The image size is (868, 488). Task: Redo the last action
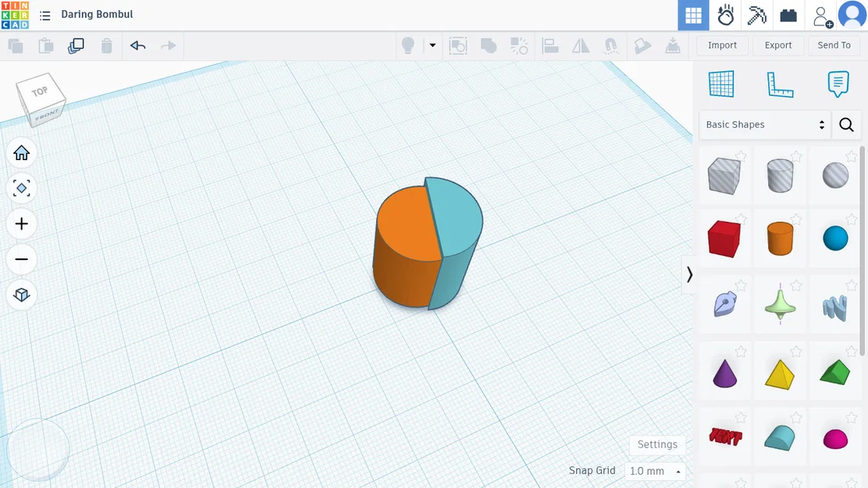(x=169, y=45)
